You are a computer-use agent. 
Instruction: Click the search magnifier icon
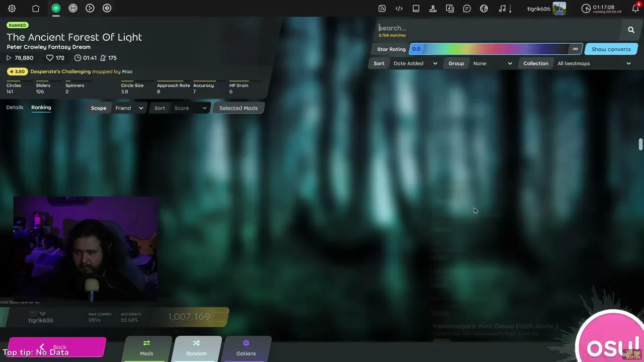pos(631,30)
